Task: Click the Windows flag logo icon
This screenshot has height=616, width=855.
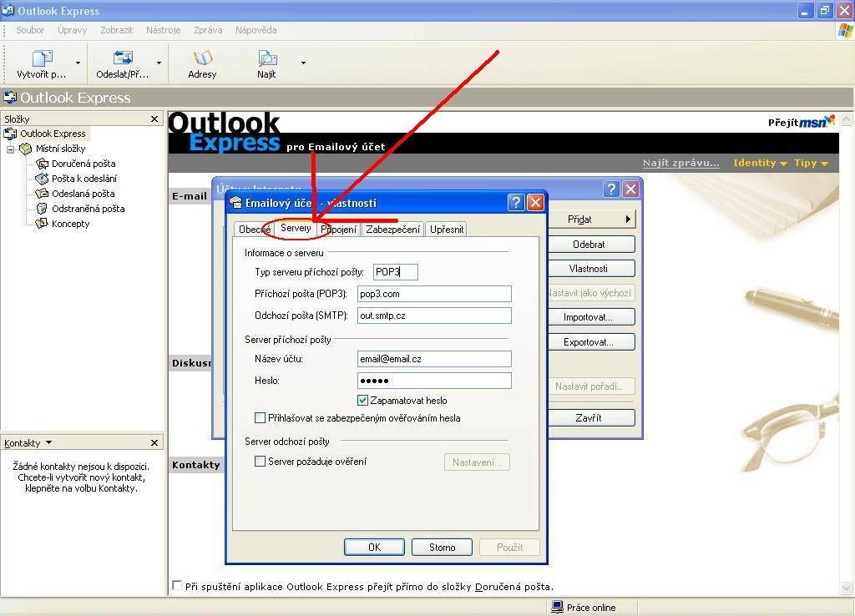Action: [846, 31]
